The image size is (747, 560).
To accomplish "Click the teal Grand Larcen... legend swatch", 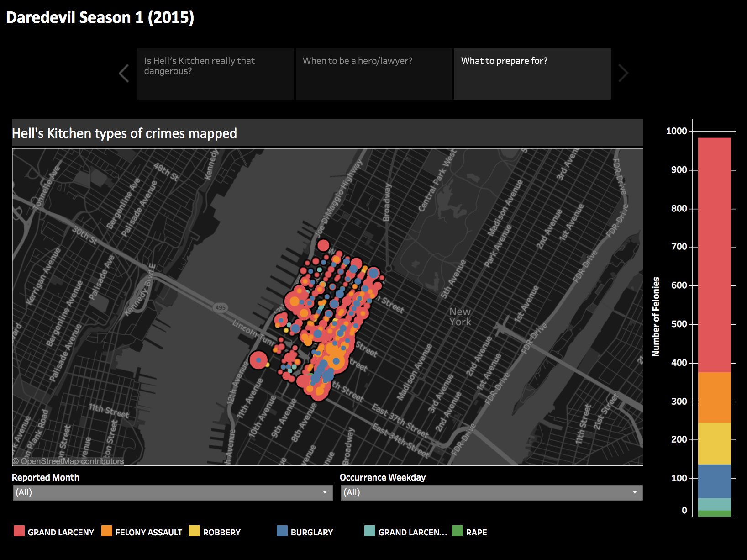I will 370,531.
